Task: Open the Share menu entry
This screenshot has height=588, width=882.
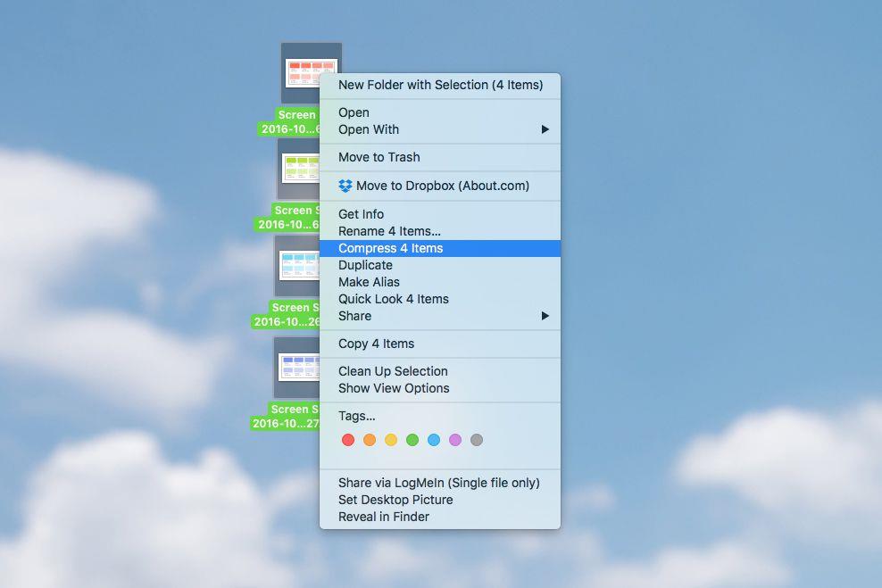Action: tap(440, 316)
